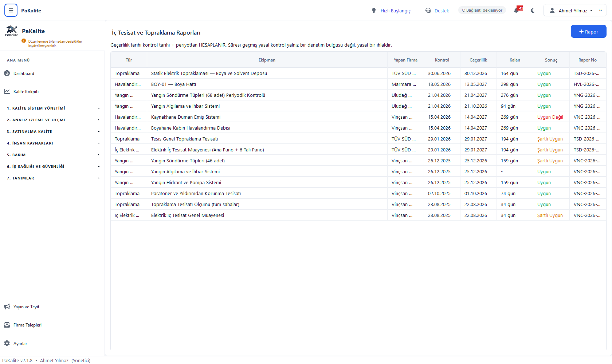
Task: Select Kaynakhane Duman Emiş Sistemi row
Action: 358,117
